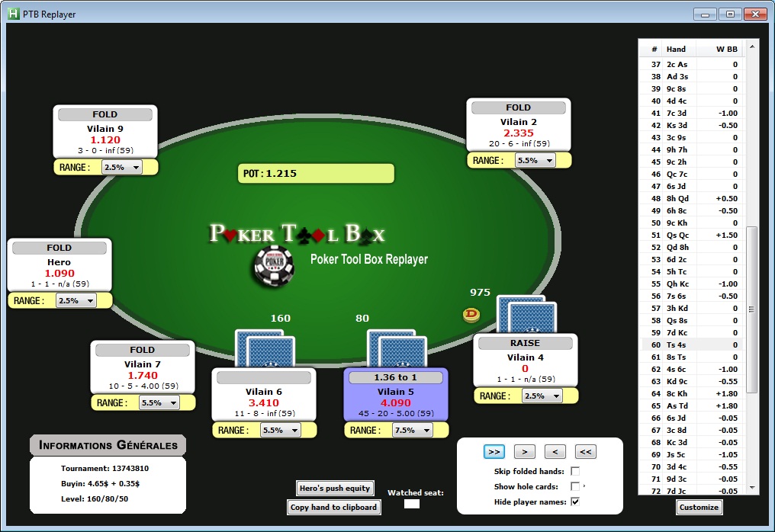The height and width of the screenshot is (532, 775).
Task: Select hand 38 (Ad 3s) in list
Action: (692, 76)
